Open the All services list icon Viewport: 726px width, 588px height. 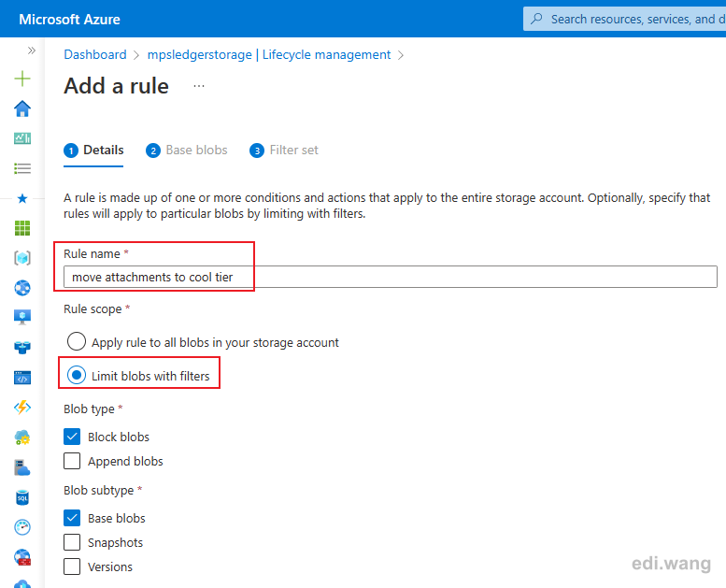(22, 168)
